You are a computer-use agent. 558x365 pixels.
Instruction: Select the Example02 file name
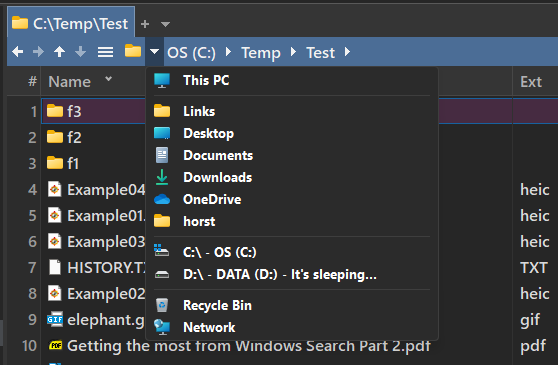106,293
